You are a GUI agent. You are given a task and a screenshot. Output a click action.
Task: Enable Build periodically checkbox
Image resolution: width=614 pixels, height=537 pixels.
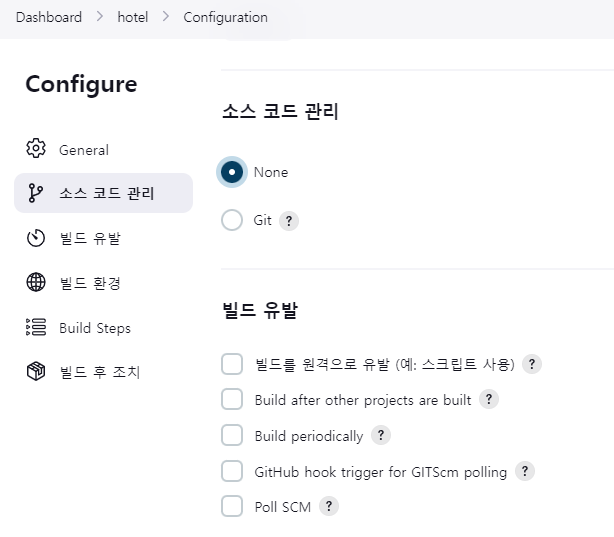pyautogui.click(x=232, y=435)
